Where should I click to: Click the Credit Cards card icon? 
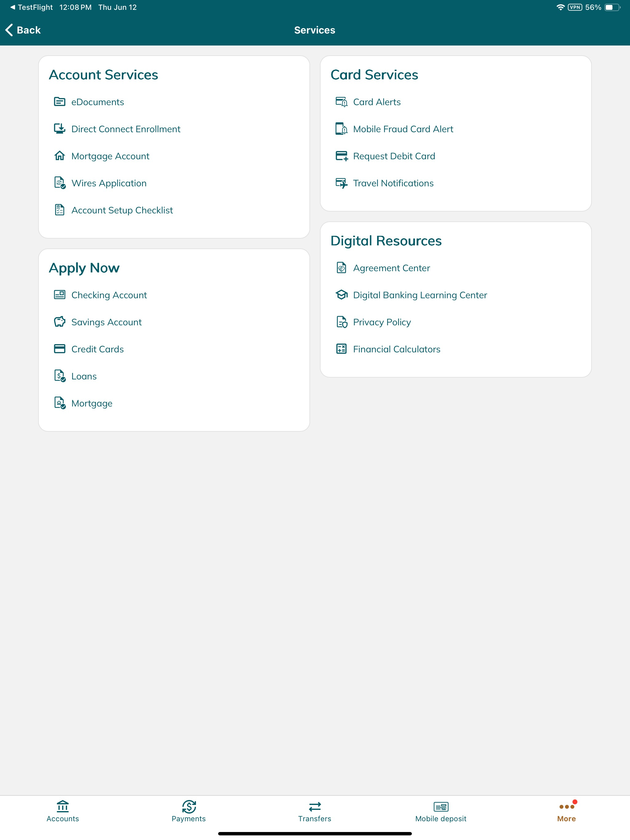60,349
